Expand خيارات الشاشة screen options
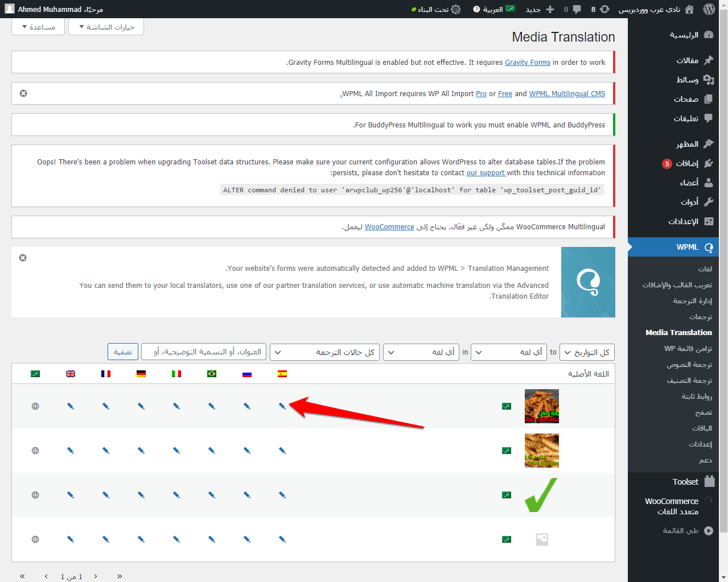The height and width of the screenshot is (582, 728). [x=106, y=27]
